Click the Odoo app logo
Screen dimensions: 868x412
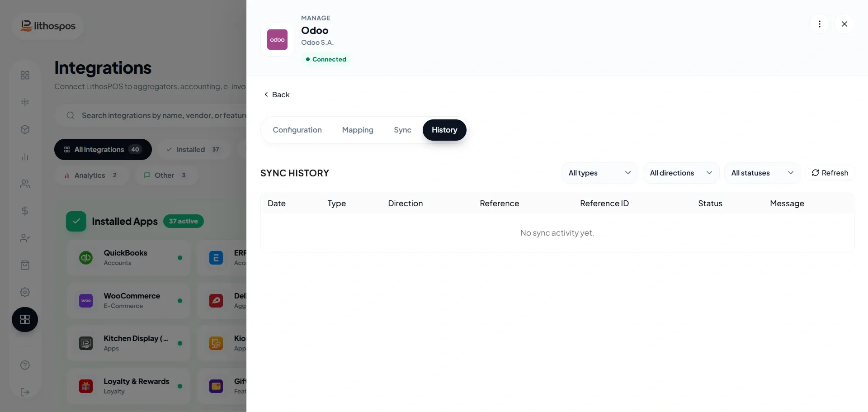point(277,40)
